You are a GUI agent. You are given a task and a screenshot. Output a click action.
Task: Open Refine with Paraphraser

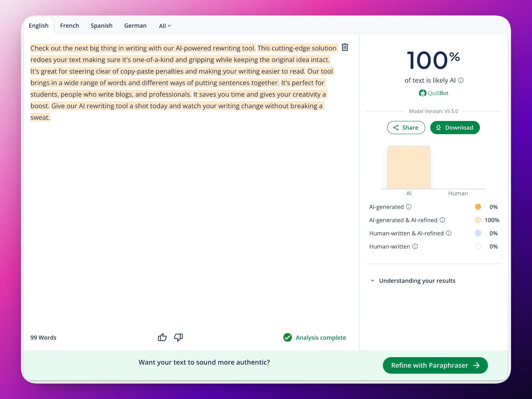tap(435, 365)
